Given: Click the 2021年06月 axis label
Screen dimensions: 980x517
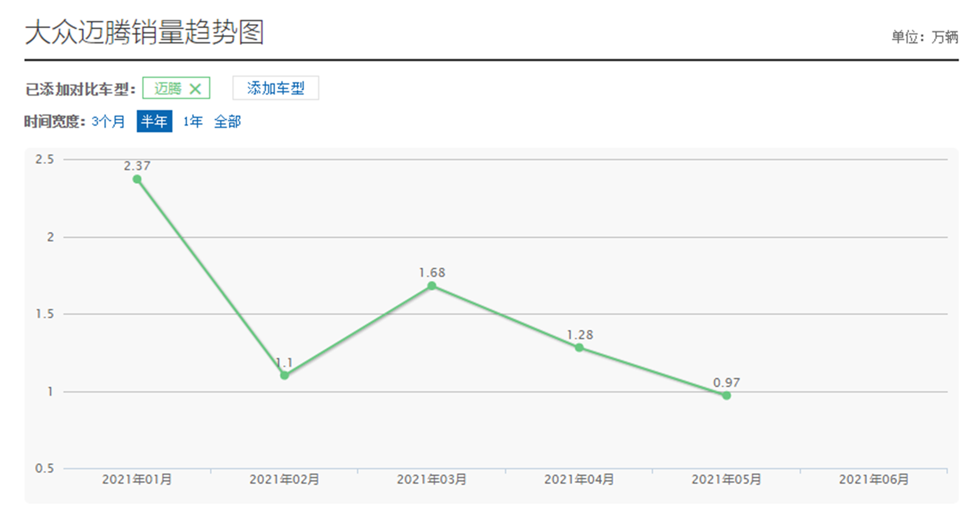Looking at the screenshot, I should tap(874, 479).
